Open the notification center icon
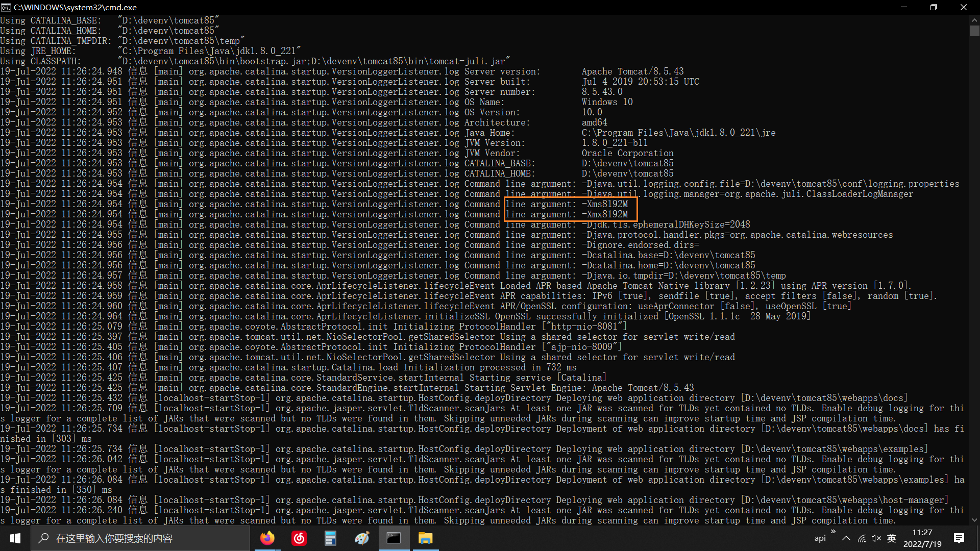 pyautogui.click(x=959, y=538)
